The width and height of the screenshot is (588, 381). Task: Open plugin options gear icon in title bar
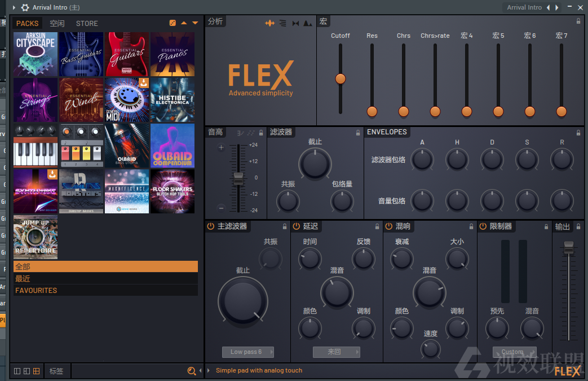pyautogui.click(x=25, y=7)
